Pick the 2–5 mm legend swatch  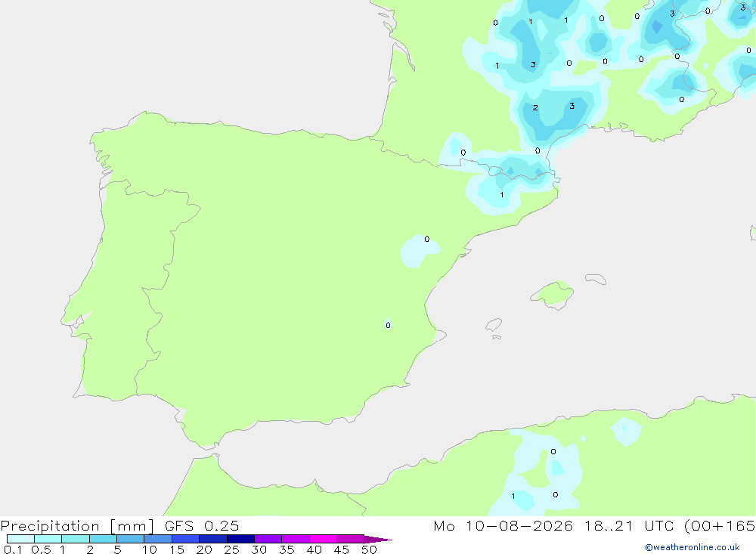coord(103,539)
